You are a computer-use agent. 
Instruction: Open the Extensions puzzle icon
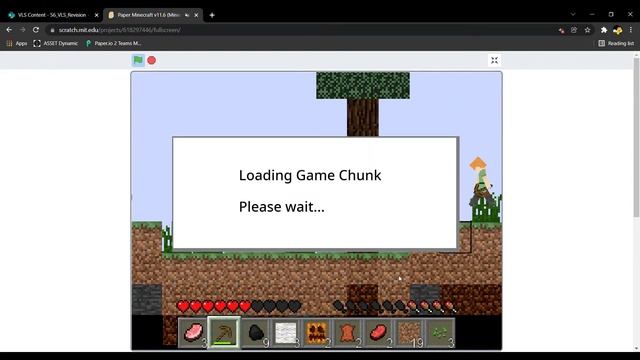point(604,30)
